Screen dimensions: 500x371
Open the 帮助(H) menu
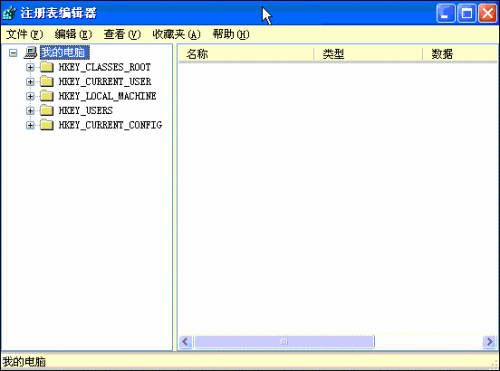(x=231, y=34)
